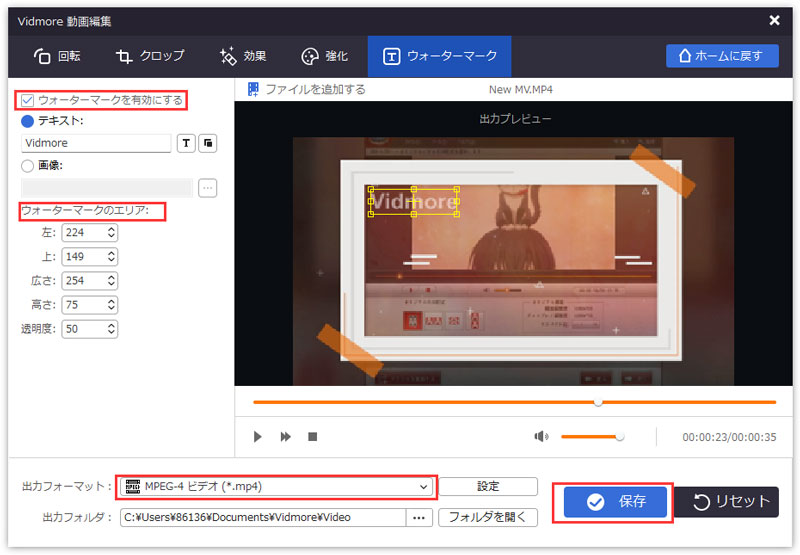Increase the 広さ value with up arrow
The height and width of the screenshot is (555, 800).
tap(111, 277)
